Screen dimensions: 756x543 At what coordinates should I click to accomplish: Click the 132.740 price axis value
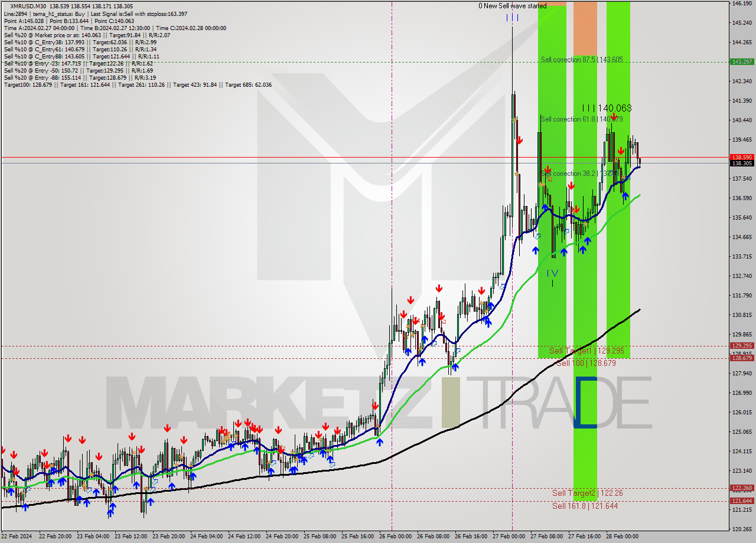[742, 276]
